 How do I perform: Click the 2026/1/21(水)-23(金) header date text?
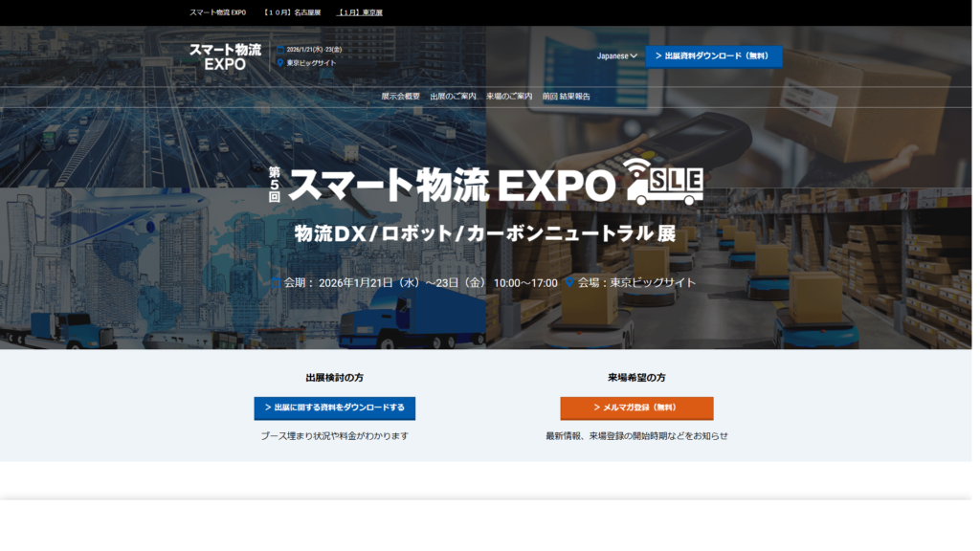tap(314, 50)
